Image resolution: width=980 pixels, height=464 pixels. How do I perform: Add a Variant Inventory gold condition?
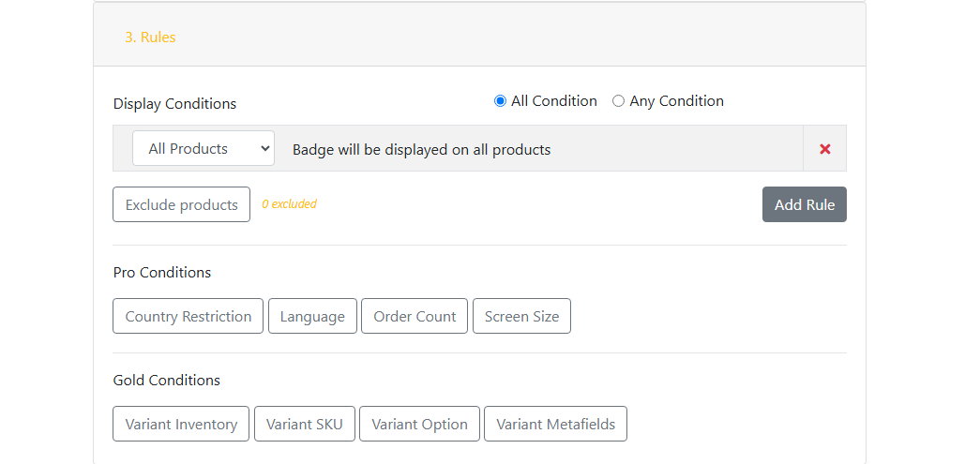(x=181, y=424)
